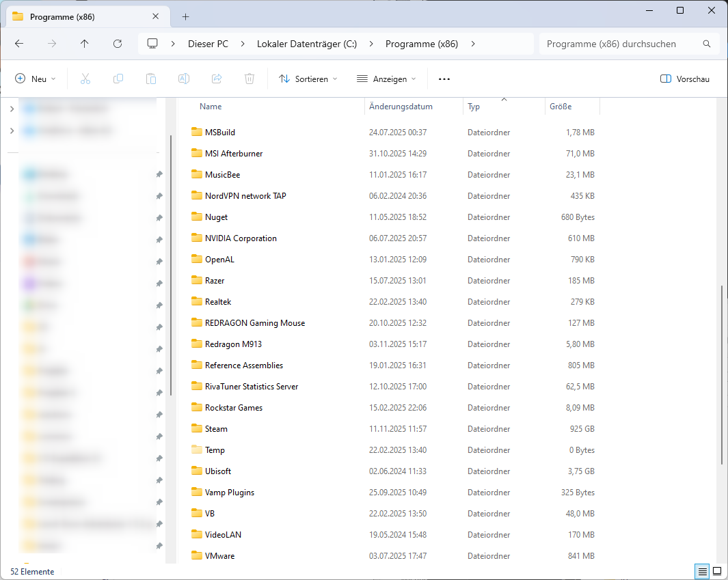Select the MSI Afterburner folder name
This screenshot has height=580, width=728.
234,153
